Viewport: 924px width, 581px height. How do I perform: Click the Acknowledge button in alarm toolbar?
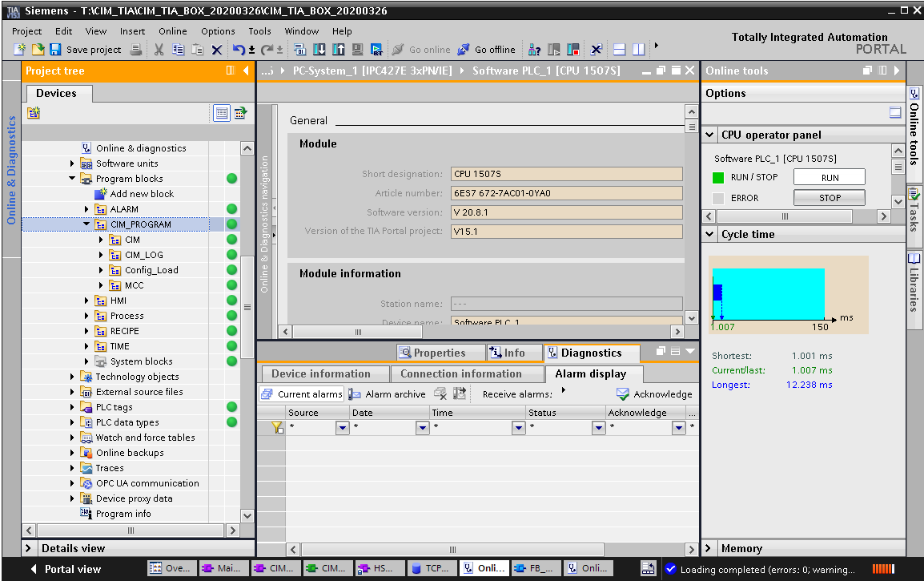click(x=655, y=393)
